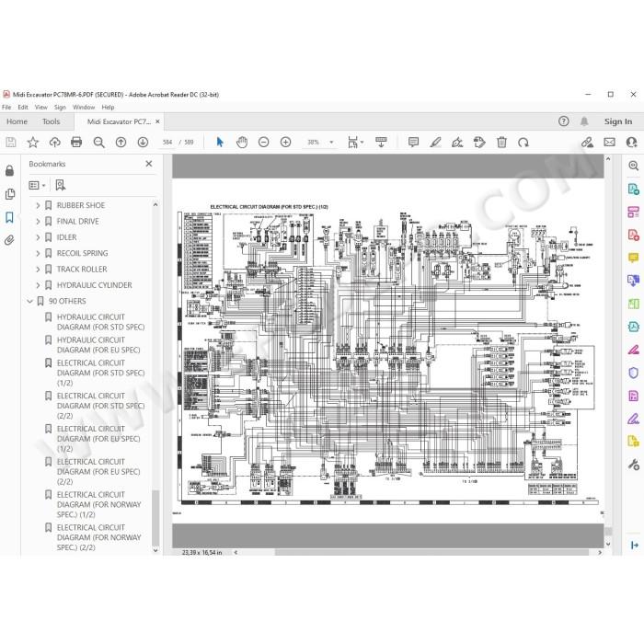
Task: Open the bookmarks options list dropdown
Action: pos(37,185)
